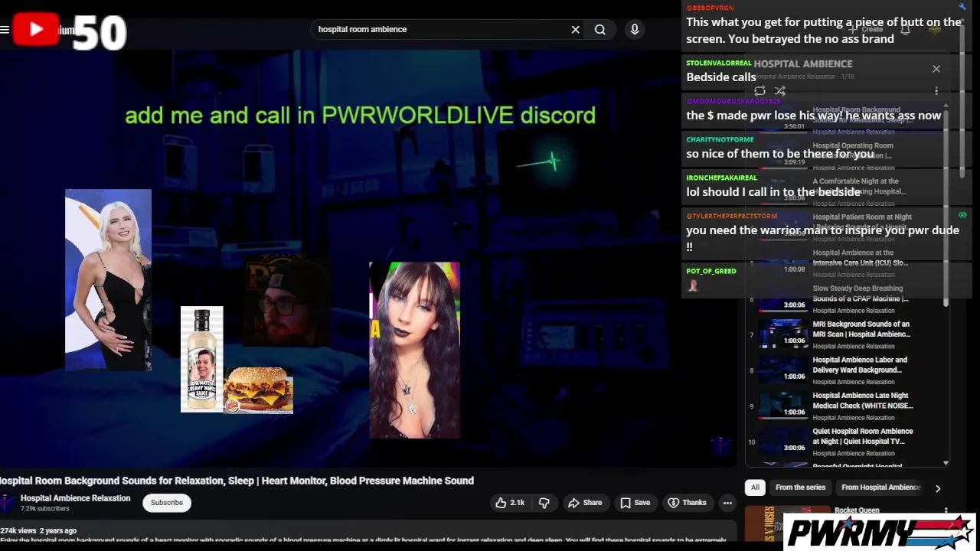Like the video showing 2.1k likes
This screenshot has width=980, height=551.
pyautogui.click(x=509, y=503)
